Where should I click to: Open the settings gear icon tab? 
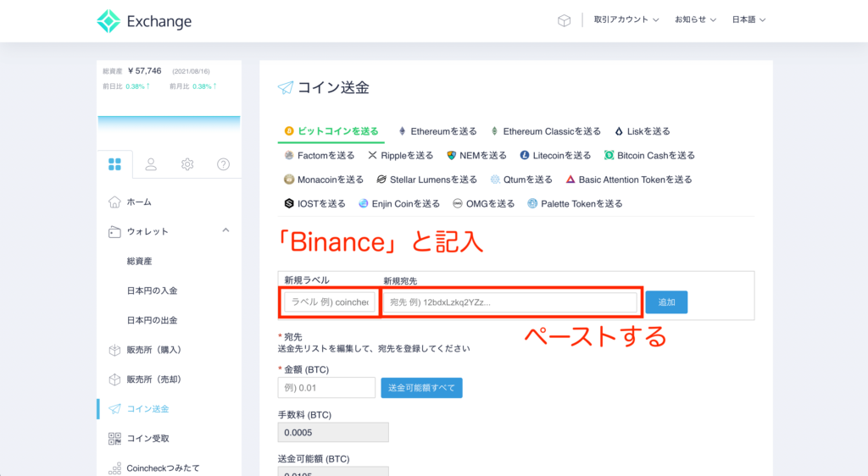point(187,164)
